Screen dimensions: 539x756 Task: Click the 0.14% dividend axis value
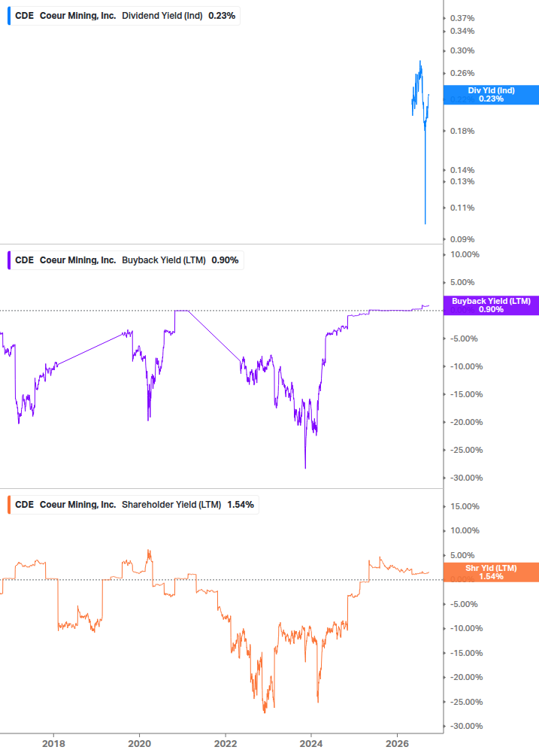click(x=462, y=170)
